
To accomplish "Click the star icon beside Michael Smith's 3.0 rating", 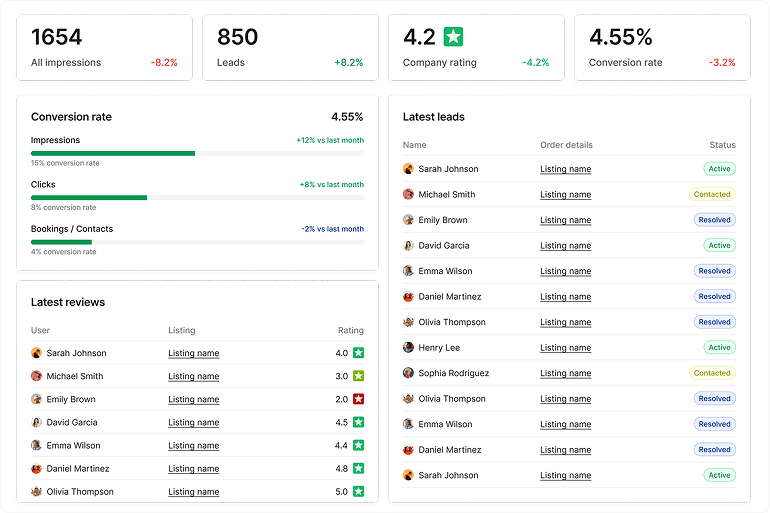I will [358, 376].
